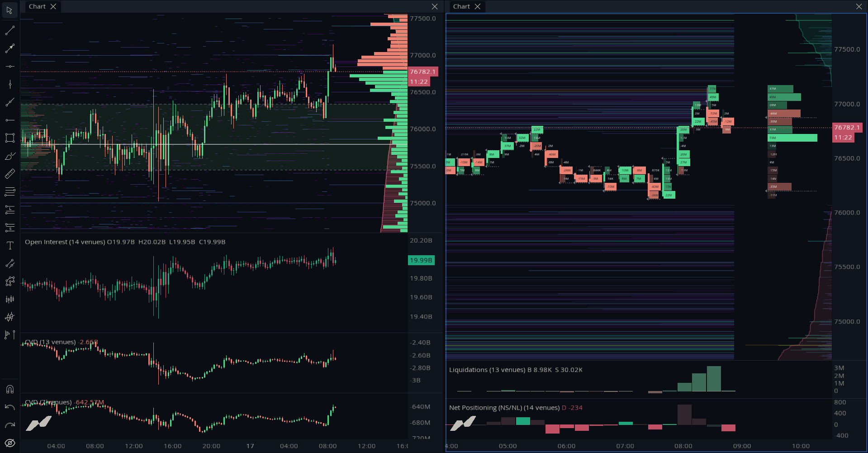The height and width of the screenshot is (453, 868).
Task: Select the Fibonacci retracement tool
Action: (x=9, y=192)
